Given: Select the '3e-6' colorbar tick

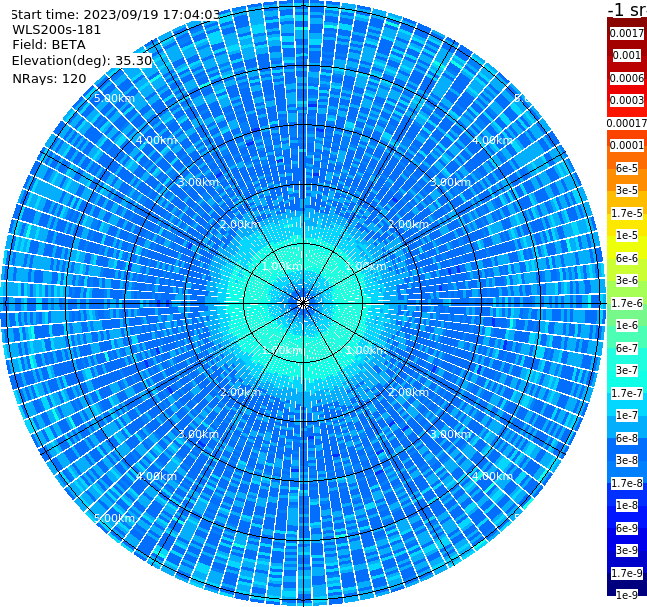Looking at the screenshot, I should click(627, 280).
